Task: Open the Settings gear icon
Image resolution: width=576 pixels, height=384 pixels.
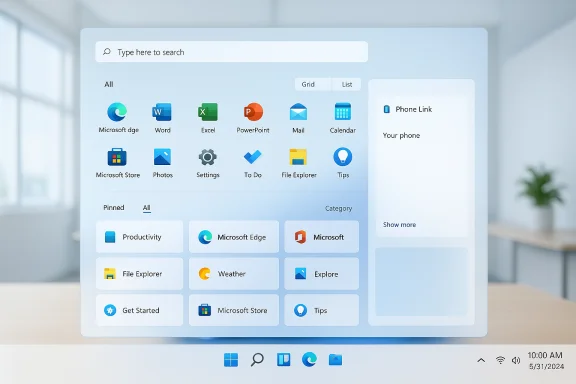Action: point(208,157)
